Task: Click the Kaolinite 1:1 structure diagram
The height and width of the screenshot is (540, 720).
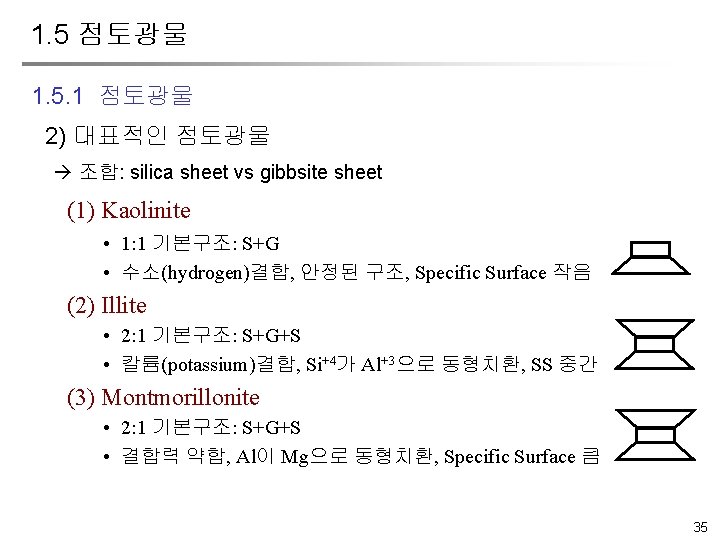Action: click(652, 259)
